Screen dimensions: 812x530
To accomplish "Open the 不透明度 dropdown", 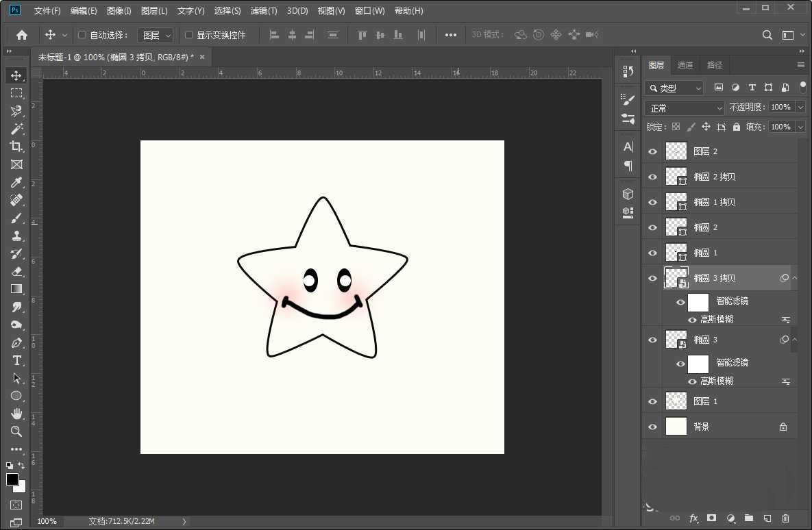I will click(x=800, y=107).
